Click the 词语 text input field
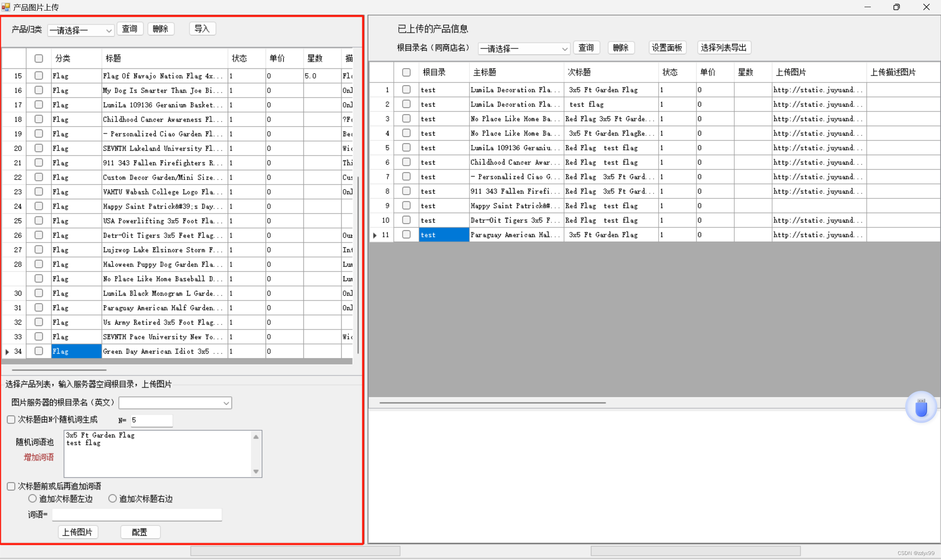941x560 pixels. click(137, 515)
